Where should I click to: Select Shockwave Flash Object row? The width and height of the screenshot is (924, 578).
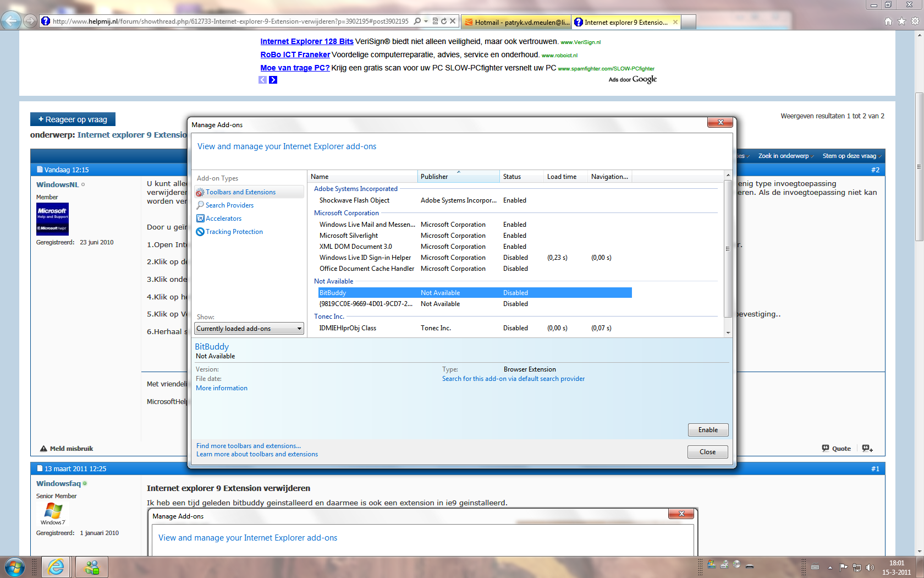pos(475,200)
